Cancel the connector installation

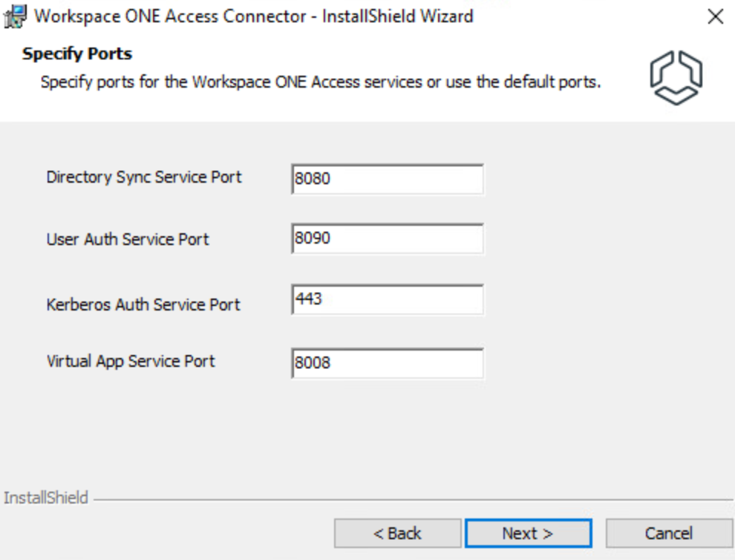(669, 533)
